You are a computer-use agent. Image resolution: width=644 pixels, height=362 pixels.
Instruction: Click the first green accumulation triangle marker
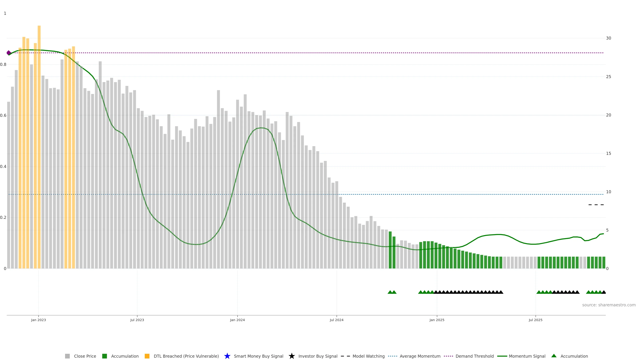pos(390,292)
